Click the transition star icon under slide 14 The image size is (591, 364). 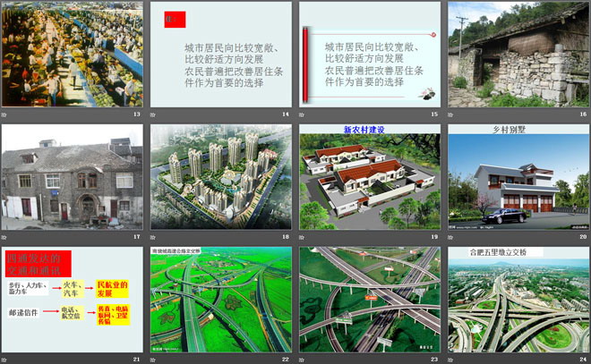coord(152,114)
